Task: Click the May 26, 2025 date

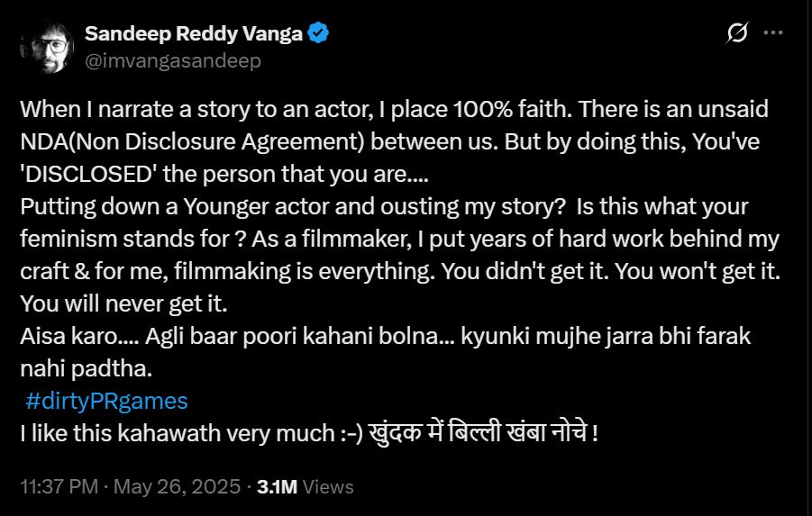Action: (x=177, y=487)
